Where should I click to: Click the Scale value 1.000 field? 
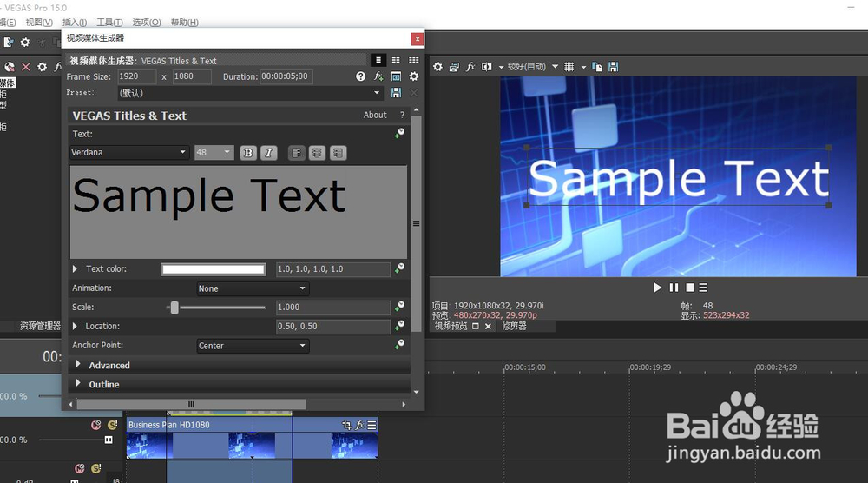[333, 308]
